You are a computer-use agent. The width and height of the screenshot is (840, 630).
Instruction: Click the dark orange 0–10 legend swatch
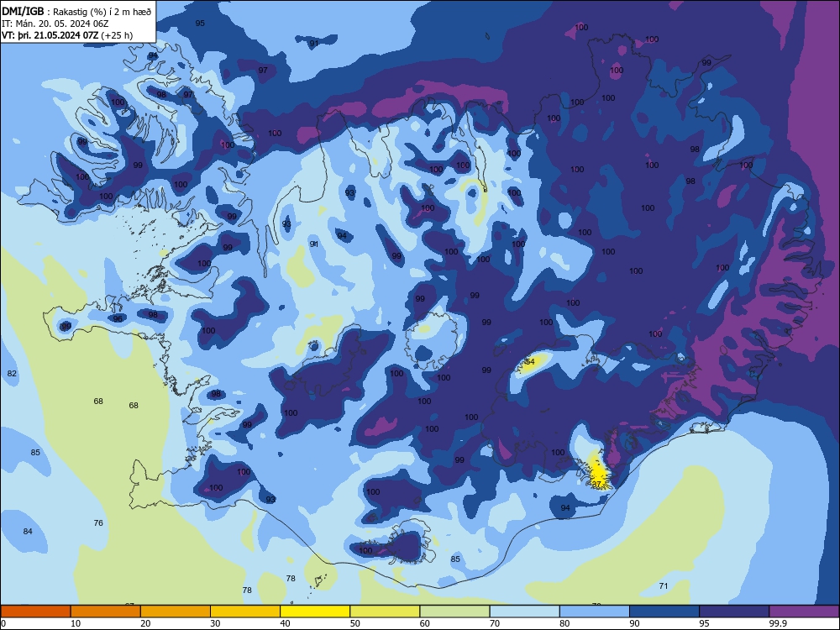(x=35, y=612)
